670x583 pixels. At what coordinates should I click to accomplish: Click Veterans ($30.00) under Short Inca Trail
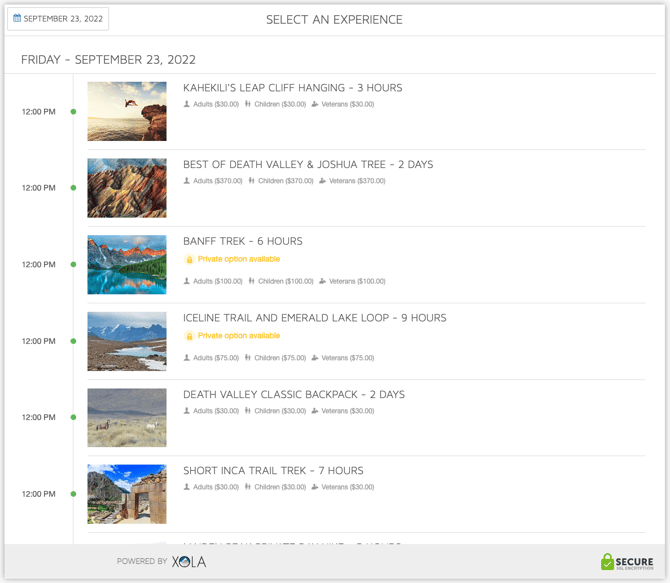tap(348, 487)
